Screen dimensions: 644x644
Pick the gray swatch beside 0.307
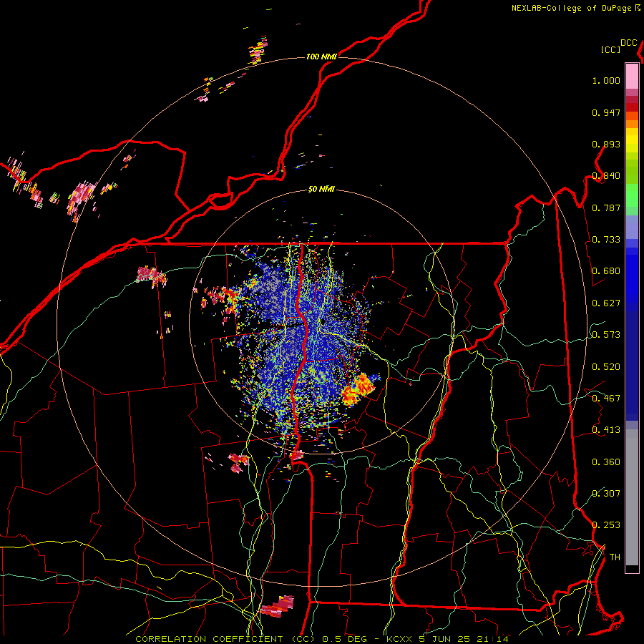click(x=632, y=497)
